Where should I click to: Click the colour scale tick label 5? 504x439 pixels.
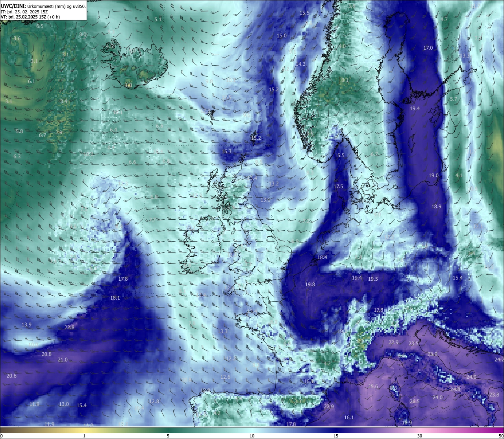pos(168,436)
